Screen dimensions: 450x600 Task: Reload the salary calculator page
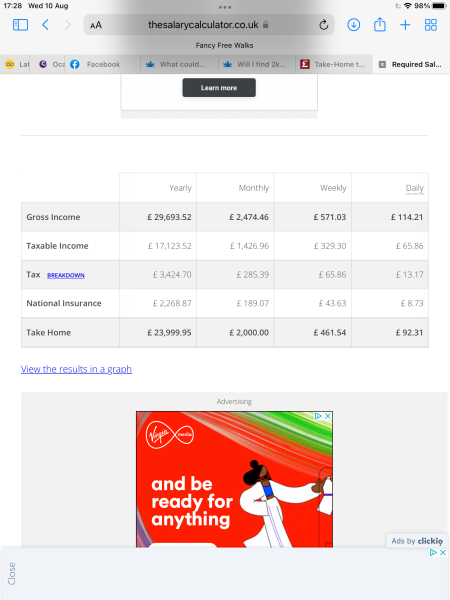(323, 25)
